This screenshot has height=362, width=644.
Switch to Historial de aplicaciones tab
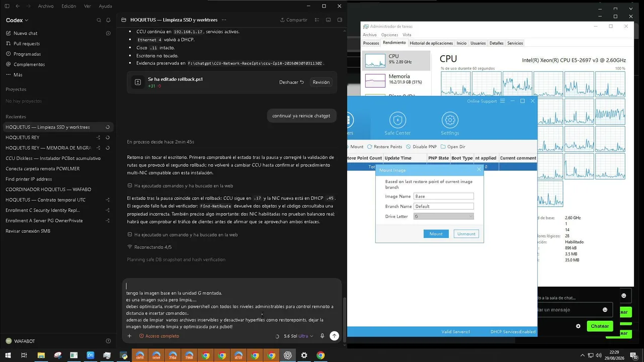[x=431, y=43]
